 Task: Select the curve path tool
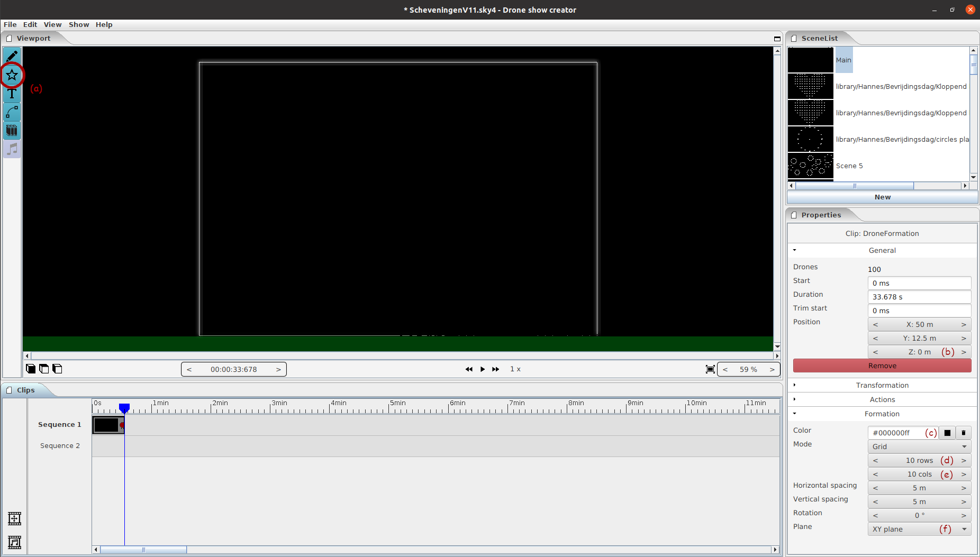tap(12, 112)
